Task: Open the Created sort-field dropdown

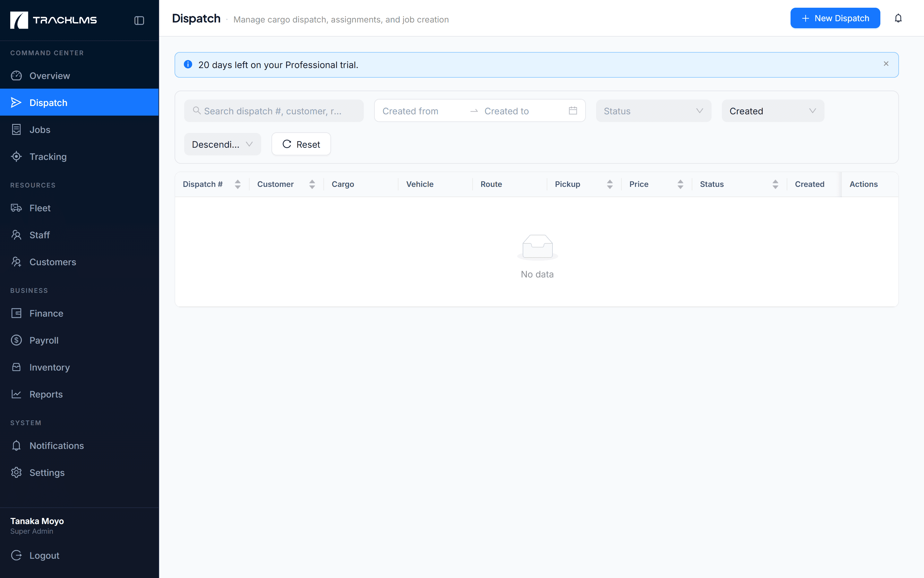Action: click(773, 111)
